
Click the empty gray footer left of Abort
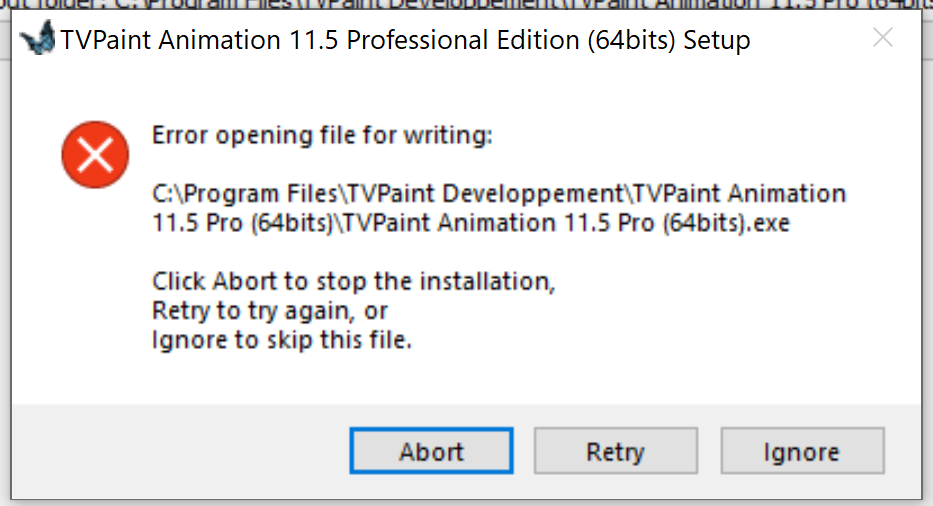(179, 451)
